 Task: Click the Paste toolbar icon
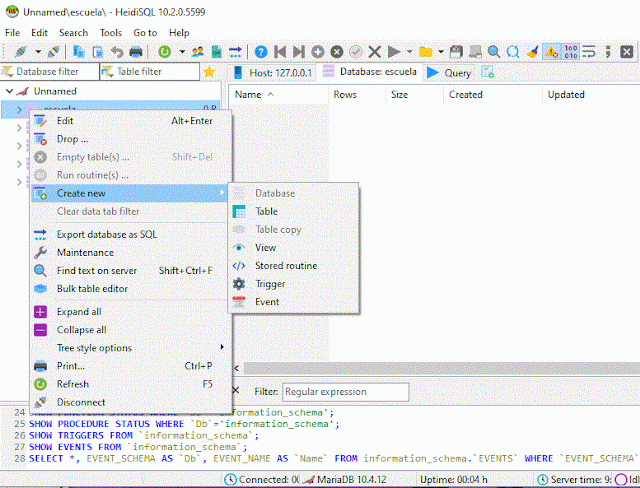pyautogui.click(x=98, y=52)
